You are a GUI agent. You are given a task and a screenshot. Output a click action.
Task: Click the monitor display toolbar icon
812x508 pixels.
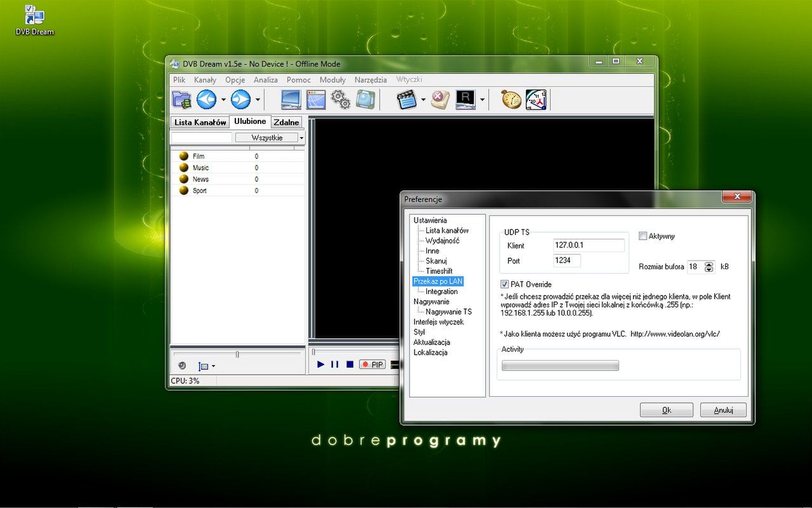(x=291, y=100)
